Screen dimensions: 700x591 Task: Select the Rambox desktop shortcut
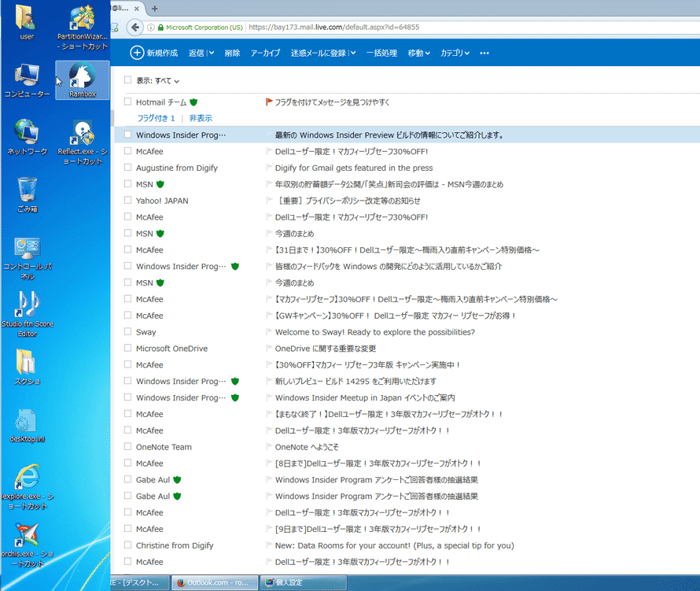(x=83, y=80)
